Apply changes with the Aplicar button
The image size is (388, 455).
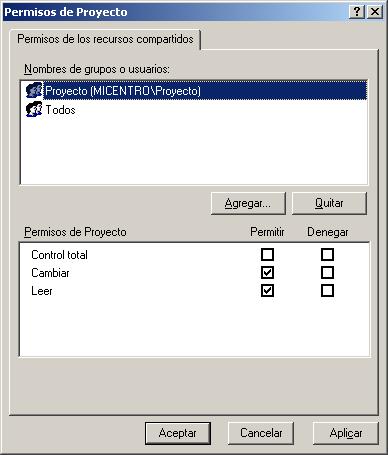346,433
